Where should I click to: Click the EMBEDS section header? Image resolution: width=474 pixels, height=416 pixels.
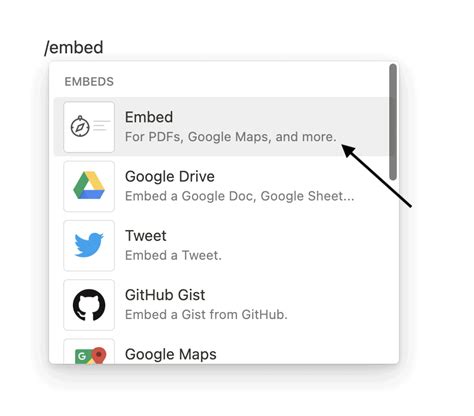[89, 82]
